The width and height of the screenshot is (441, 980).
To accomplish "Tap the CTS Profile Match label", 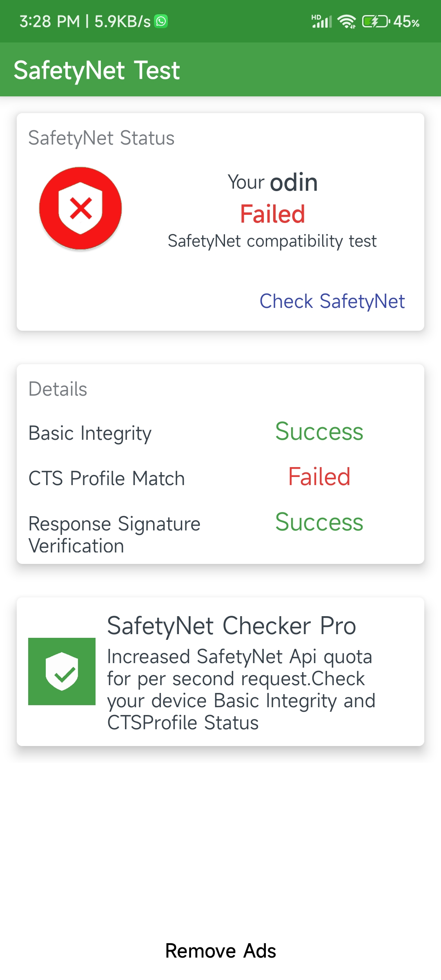I will (107, 479).
